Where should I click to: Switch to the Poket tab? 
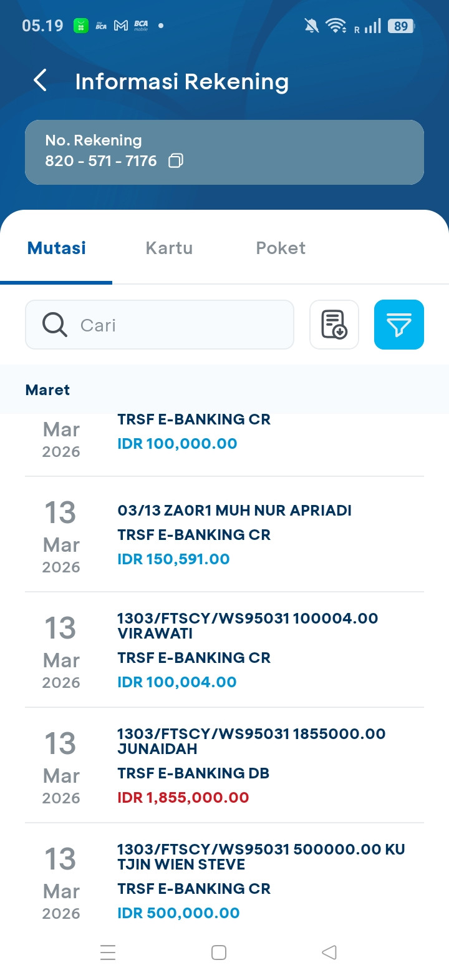coord(281,248)
